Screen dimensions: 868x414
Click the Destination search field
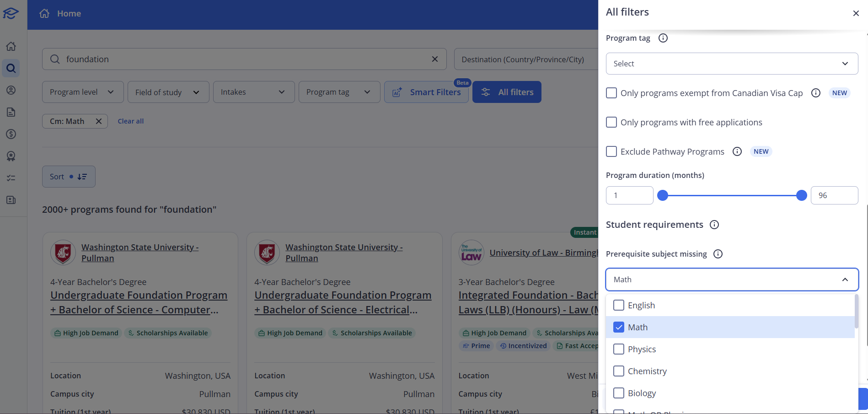click(526, 59)
